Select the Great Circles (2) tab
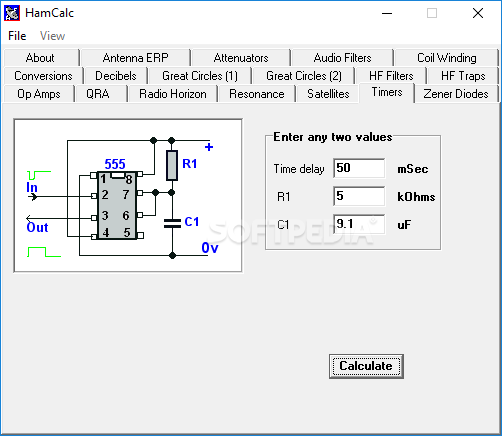This screenshot has width=502, height=436. pyautogui.click(x=304, y=76)
